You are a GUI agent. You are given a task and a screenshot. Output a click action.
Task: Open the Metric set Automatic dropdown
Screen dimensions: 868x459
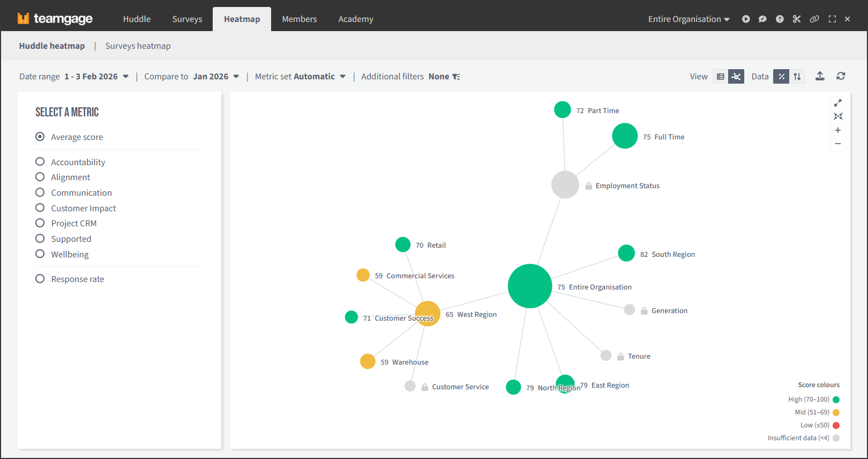300,77
